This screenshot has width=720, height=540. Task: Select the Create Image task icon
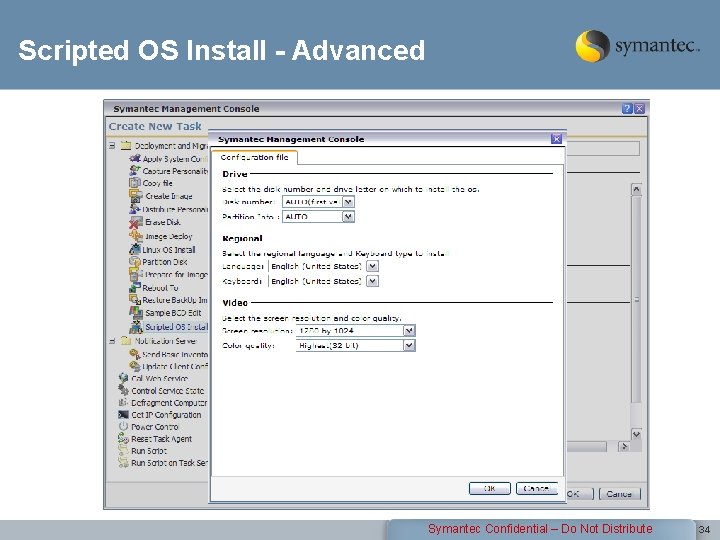(136, 196)
